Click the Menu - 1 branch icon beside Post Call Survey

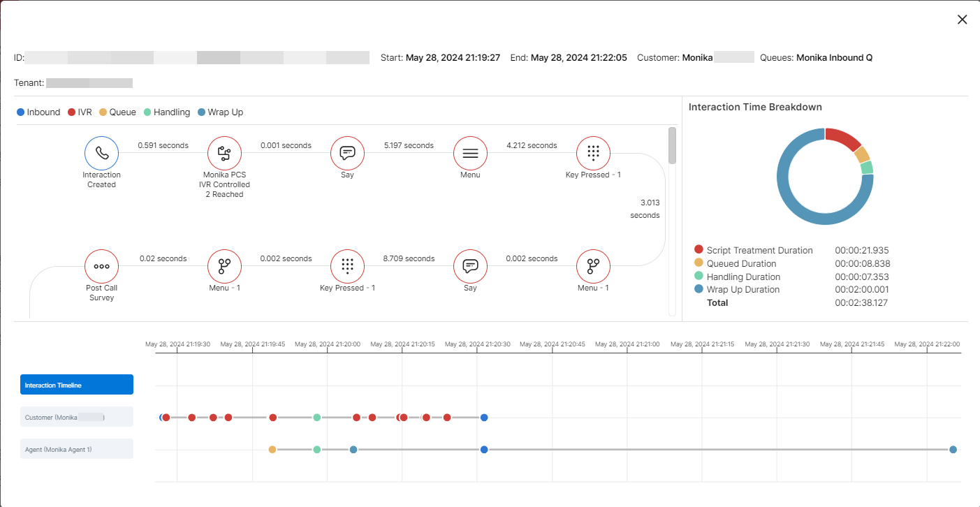pyautogui.click(x=224, y=266)
